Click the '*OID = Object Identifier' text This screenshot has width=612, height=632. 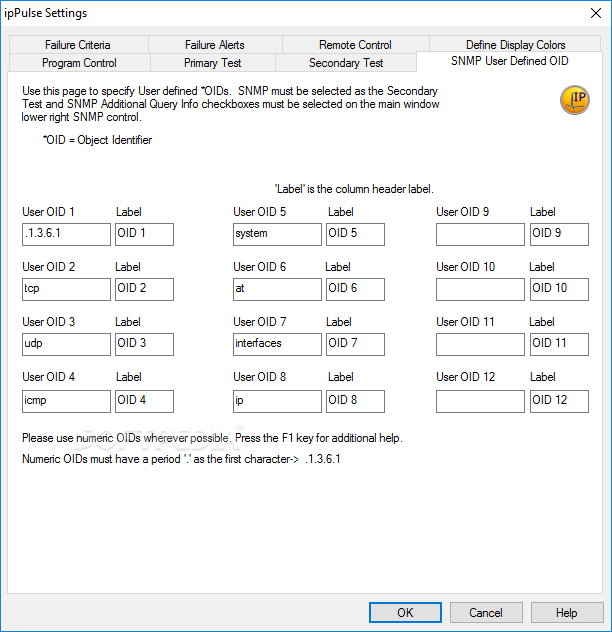97,140
